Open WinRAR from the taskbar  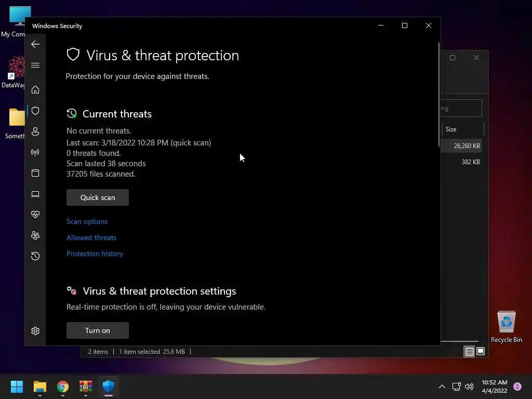point(86,387)
